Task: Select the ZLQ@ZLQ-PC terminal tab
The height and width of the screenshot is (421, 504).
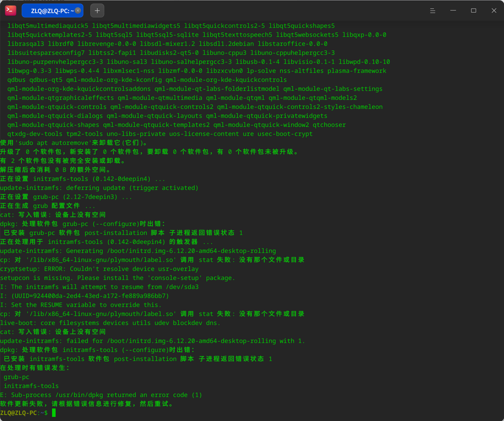Action: 52,11
